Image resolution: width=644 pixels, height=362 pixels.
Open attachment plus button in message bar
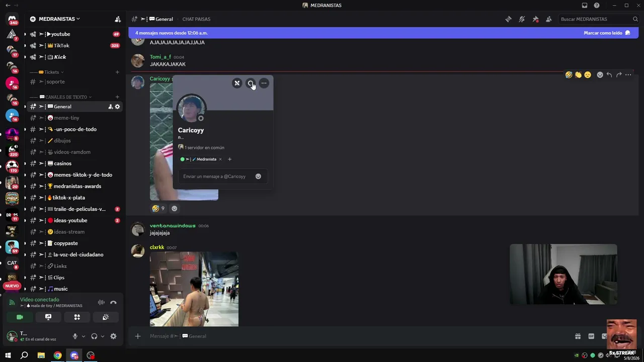138,336
